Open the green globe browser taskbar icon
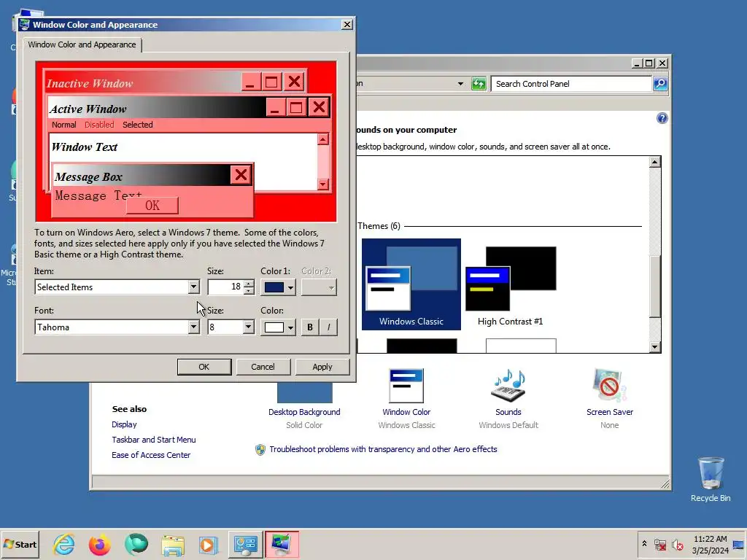 [136, 544]
